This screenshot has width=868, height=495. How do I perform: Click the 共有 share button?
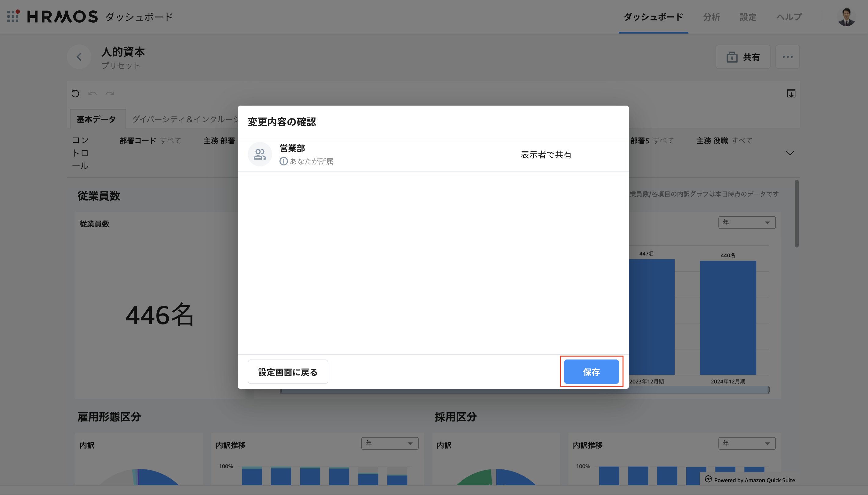(x=743, y=57)
